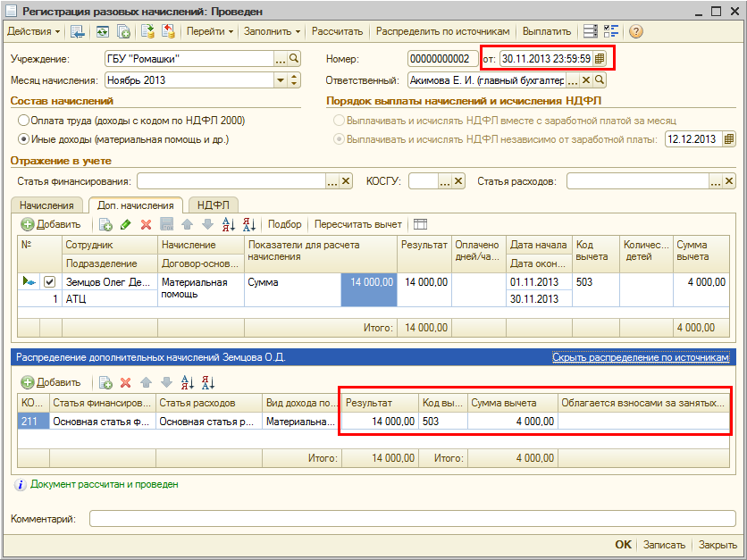This screenshot has width=747, height=560.
Task: Click Скрыть распределение по источникам link
Action: point(641,357)
